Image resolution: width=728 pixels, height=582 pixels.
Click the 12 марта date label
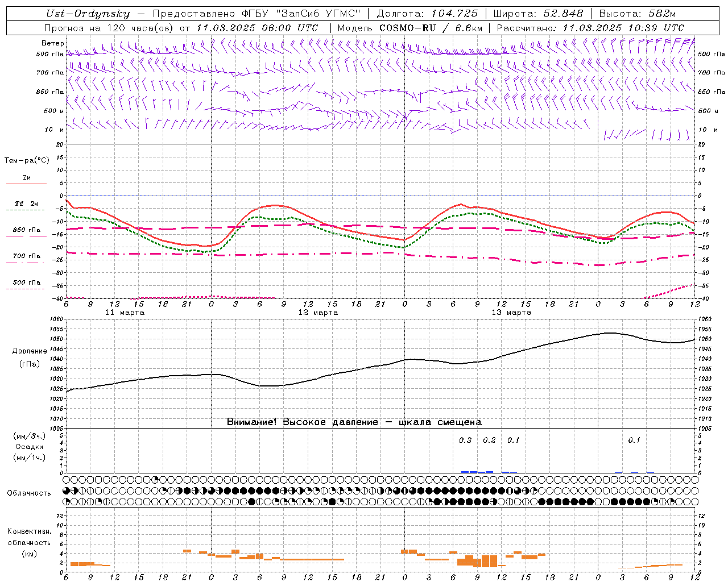click(318, 313)
